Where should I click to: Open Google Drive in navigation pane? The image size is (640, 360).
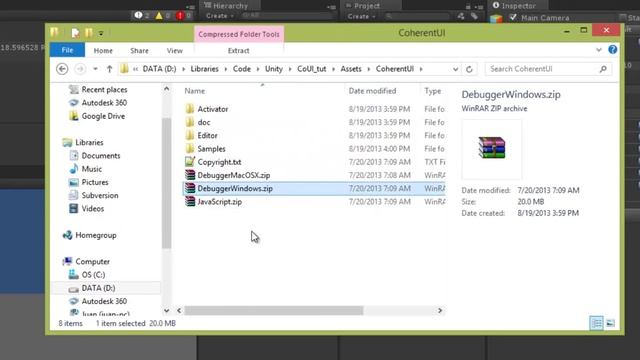click(103, 116)
